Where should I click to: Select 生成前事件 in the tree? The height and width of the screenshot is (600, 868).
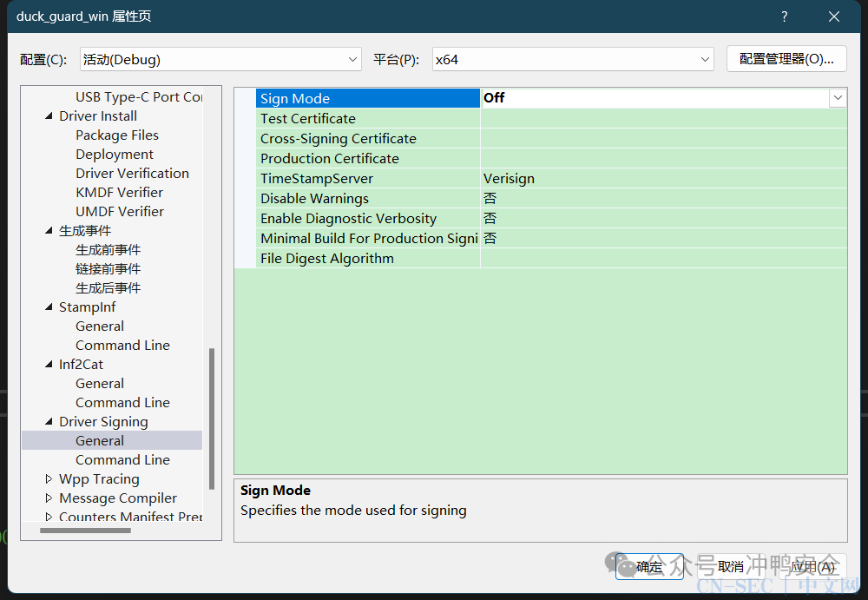point(108,250)
